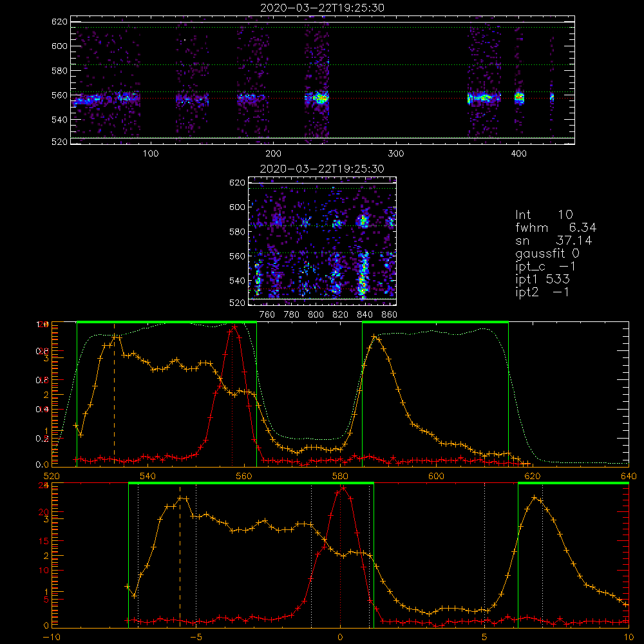The width and height of the screenshot is (644, 644).
Task: Click the 'ipt1 533' readout
Action: pyautogui.click(x=542, y=279)
